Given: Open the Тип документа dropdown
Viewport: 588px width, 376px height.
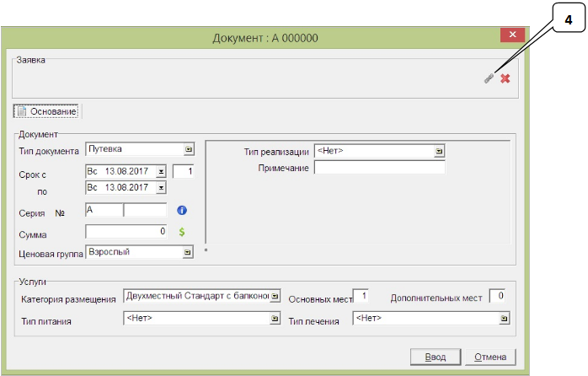Looking at the screenshot, I should pos(190,150).
